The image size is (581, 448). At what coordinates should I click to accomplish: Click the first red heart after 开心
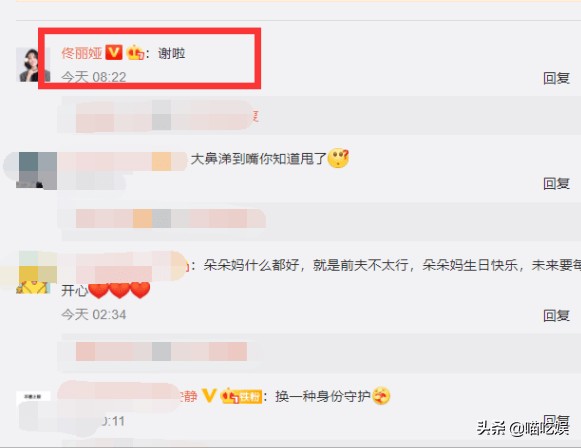[99, 291]
